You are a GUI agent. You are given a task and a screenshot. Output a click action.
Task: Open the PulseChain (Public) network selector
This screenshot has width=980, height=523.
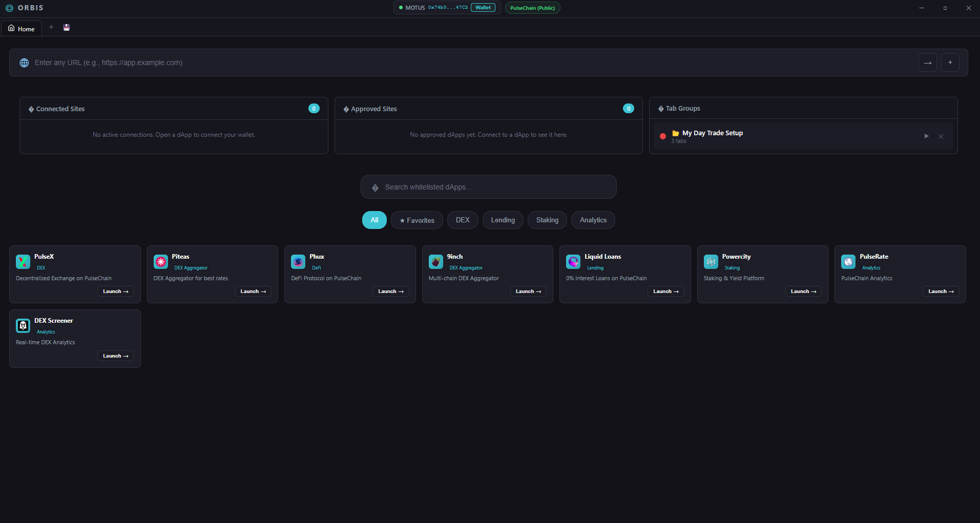click(x=533, y=8)
